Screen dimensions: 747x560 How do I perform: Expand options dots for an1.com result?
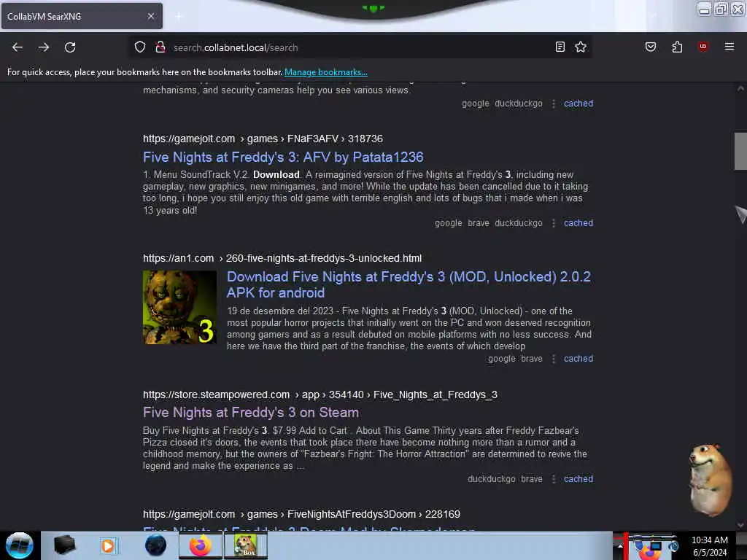pos(554,359)
